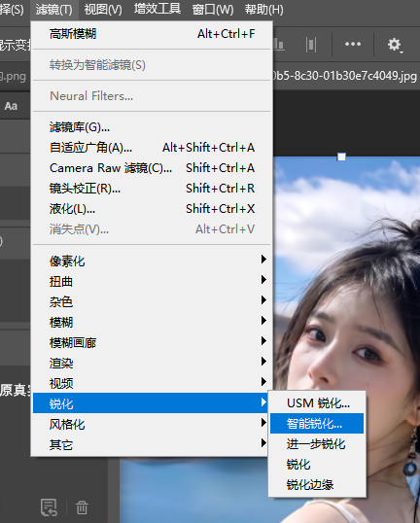
Task: Open 液化(L) liquify filter
Action: (x=152, y=209)
